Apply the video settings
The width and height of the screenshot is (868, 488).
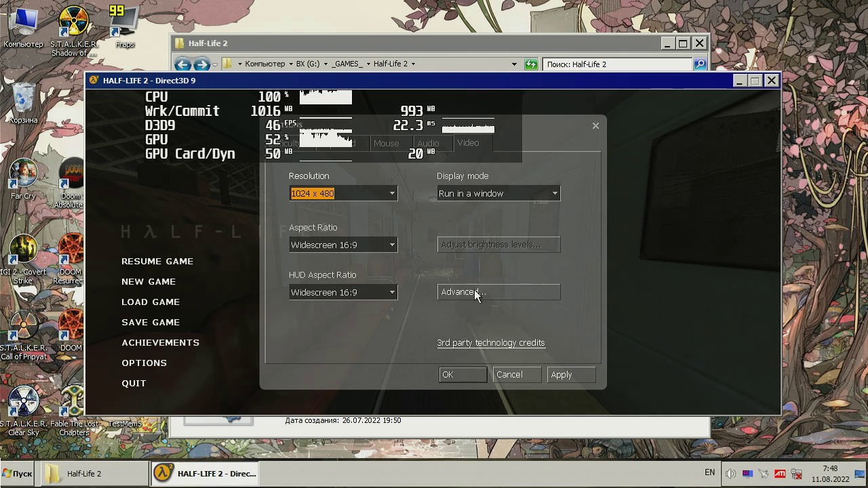point(571,375)
